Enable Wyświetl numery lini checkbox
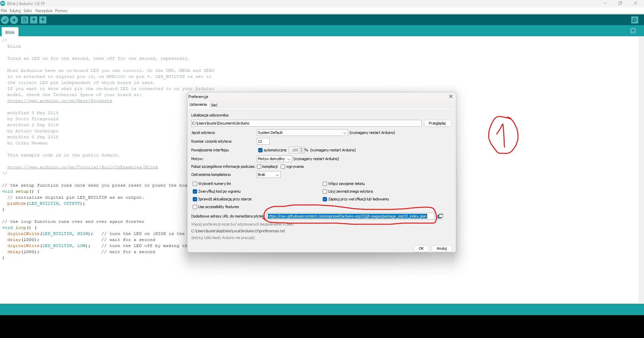 [195, 184]
